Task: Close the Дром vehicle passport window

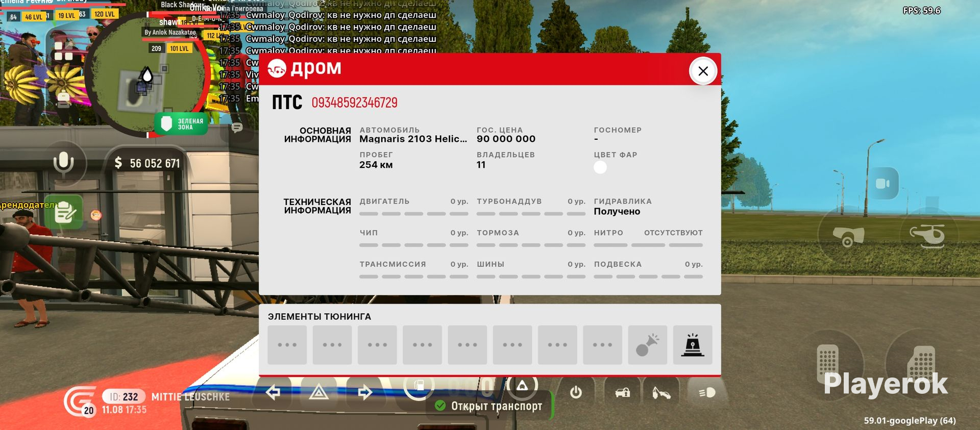Action: pyautogui.click(x=703, y=71)
